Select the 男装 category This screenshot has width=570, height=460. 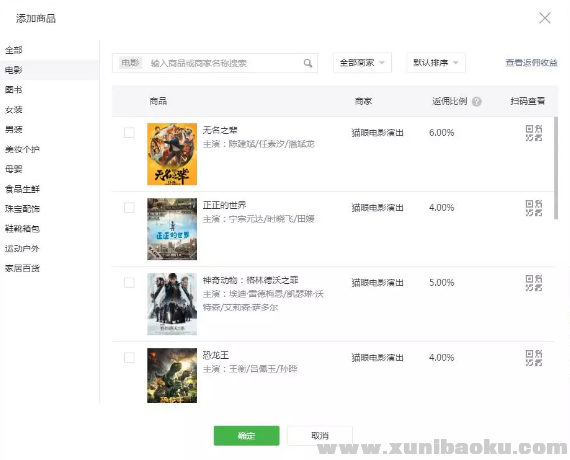click(14, 129)
